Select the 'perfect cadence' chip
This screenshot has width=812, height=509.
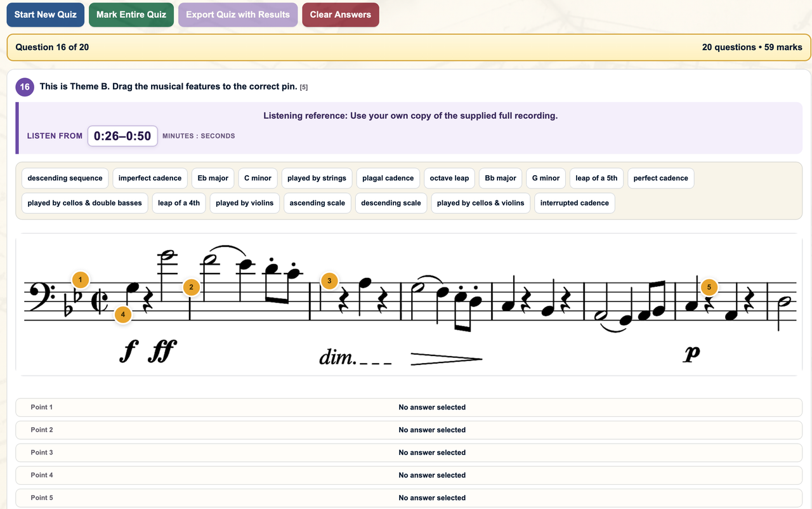(x=660, y=178)
